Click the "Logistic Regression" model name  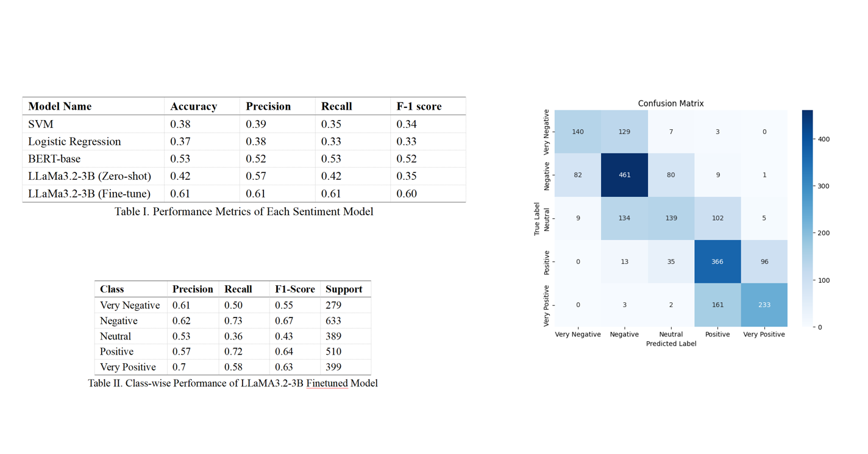pyautogui.click(x=74, y=141)
